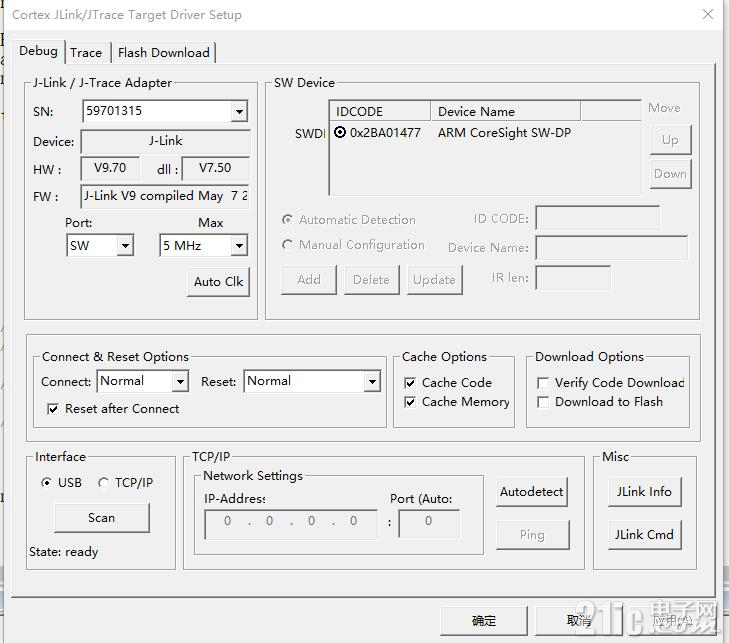Click the dll version V7.50 field
Viewport: 729px width, 643px height.
[x=215, y=168]
